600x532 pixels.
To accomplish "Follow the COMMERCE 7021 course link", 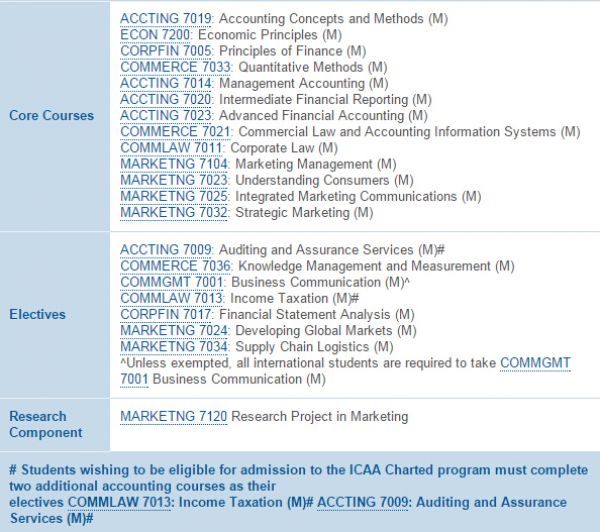I will click(176, 132).
